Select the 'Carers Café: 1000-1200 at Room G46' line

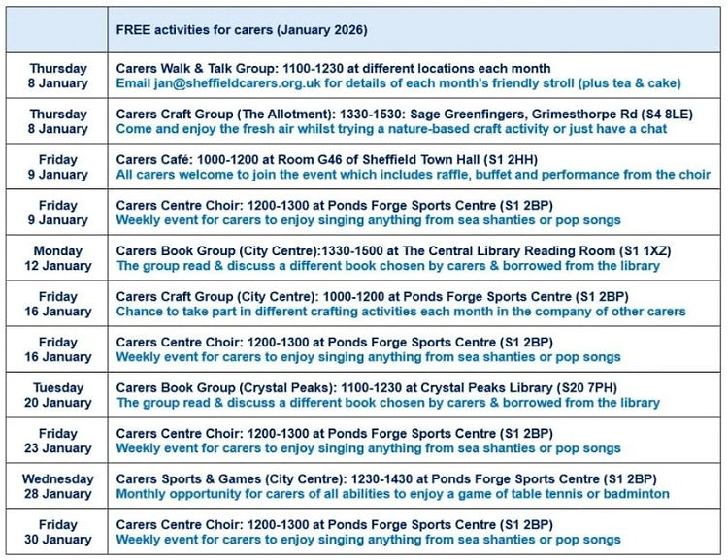[x=326, y=159]
